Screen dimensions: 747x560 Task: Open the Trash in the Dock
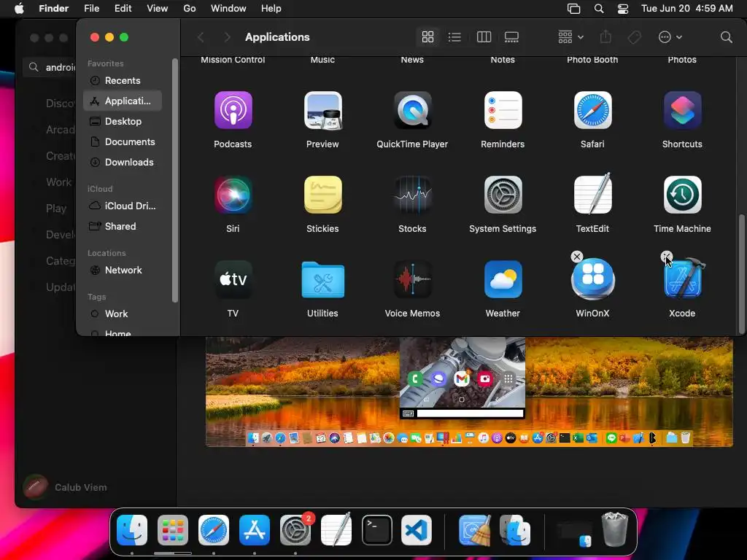point(614,529)
